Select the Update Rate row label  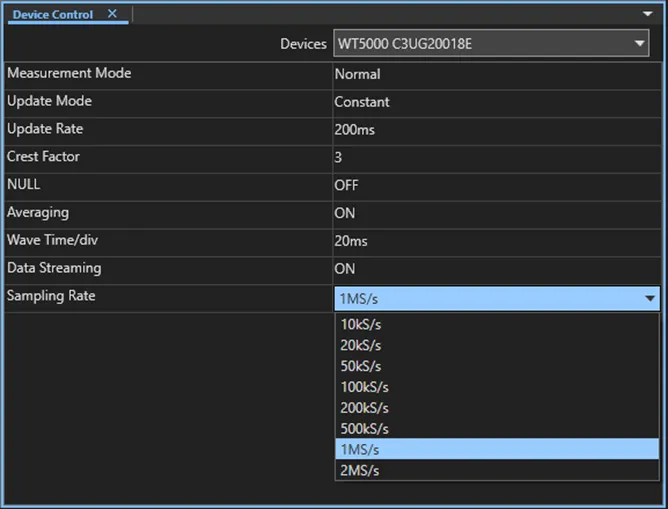click(x=45, y=129)
